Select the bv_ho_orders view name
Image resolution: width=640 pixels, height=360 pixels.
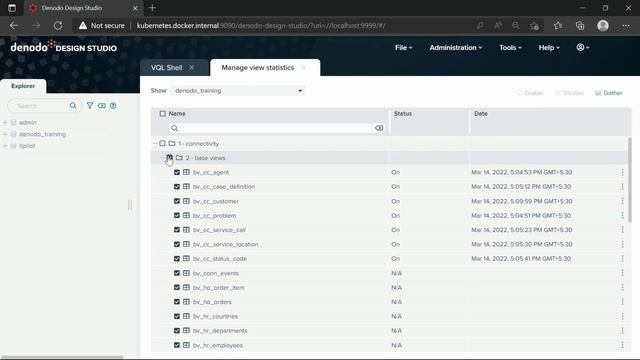(x=212, y=302)
